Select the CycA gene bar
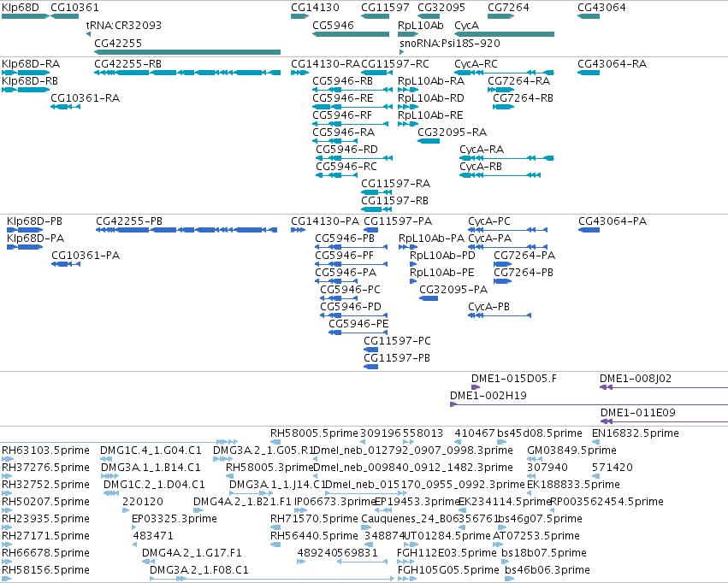The image size is (728, 583). pos(504,34)
